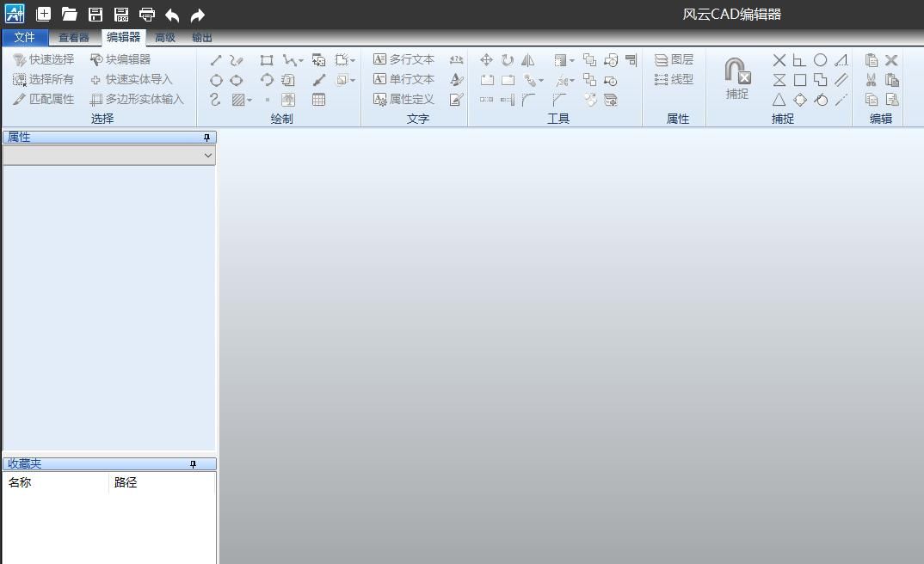Click 快速选择 in the select group
Viewport: 924px width, 564px height.
[x=44, y=59]
